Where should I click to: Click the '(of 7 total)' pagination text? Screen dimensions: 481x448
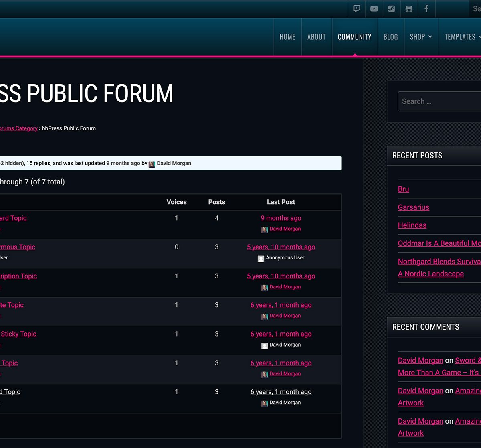(x=48, y=182)
